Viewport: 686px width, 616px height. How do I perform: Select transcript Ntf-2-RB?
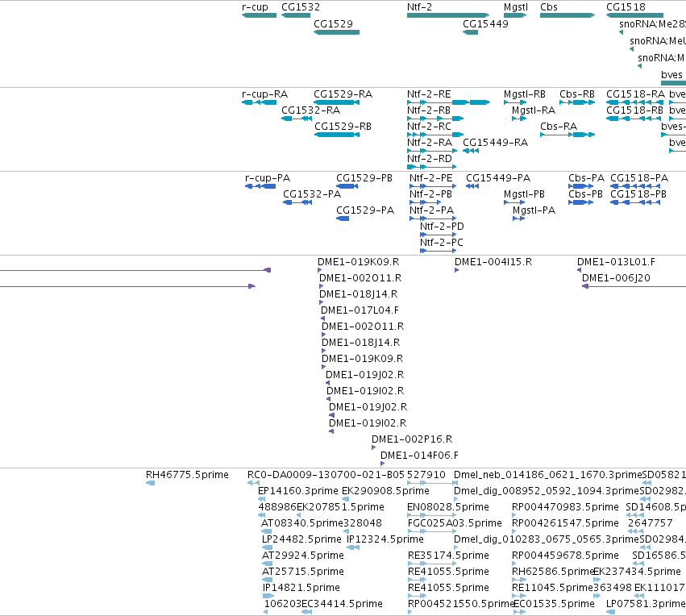point(429,110)
